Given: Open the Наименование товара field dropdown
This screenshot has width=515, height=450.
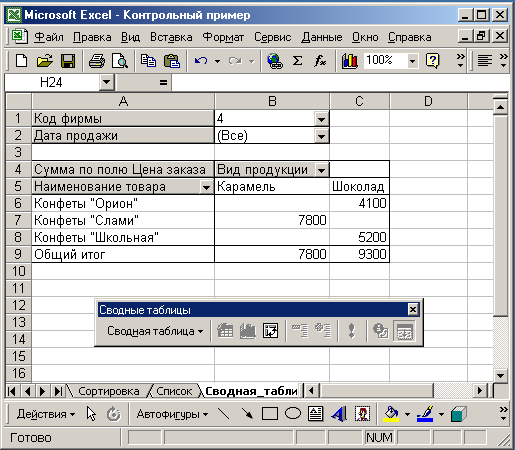Looking at the screenshot, I should coord(206,187).
